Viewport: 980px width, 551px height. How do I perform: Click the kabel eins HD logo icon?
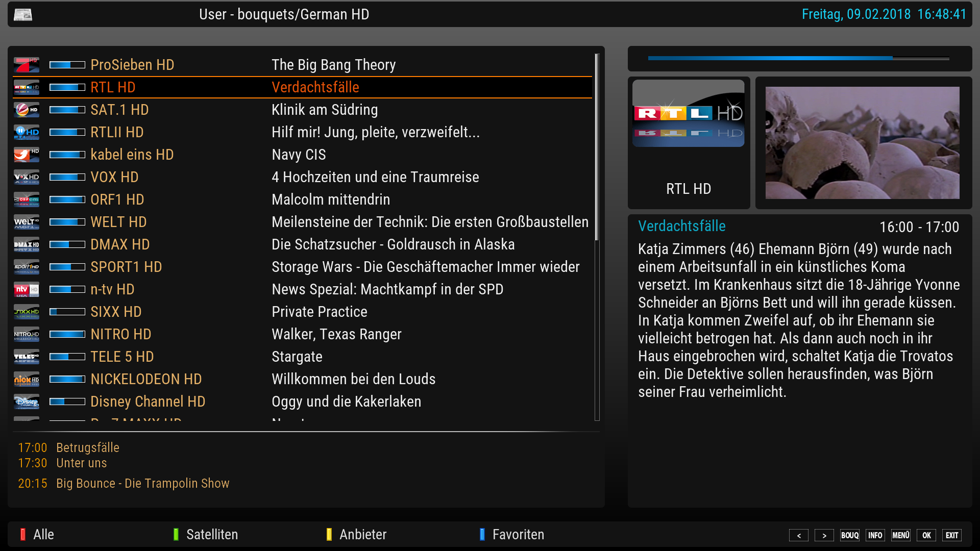tap(26, 155)
